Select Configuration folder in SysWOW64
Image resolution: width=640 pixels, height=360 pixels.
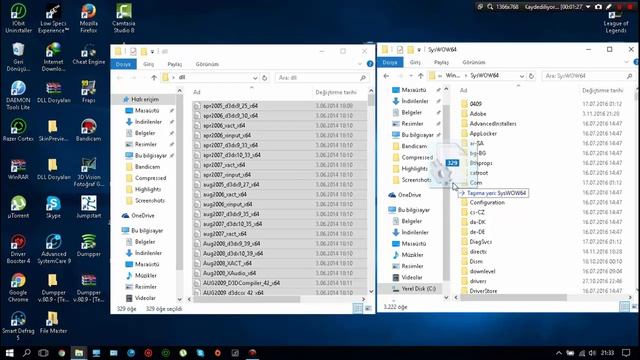pos(487,202)
